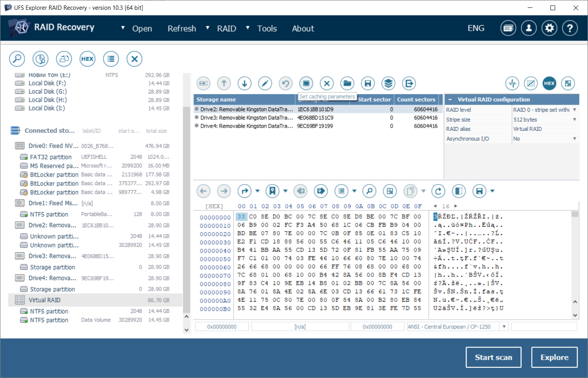This screenshot has height=378, width=588.
Task: Click the open folder configuration icon
Action: (347, 83)
